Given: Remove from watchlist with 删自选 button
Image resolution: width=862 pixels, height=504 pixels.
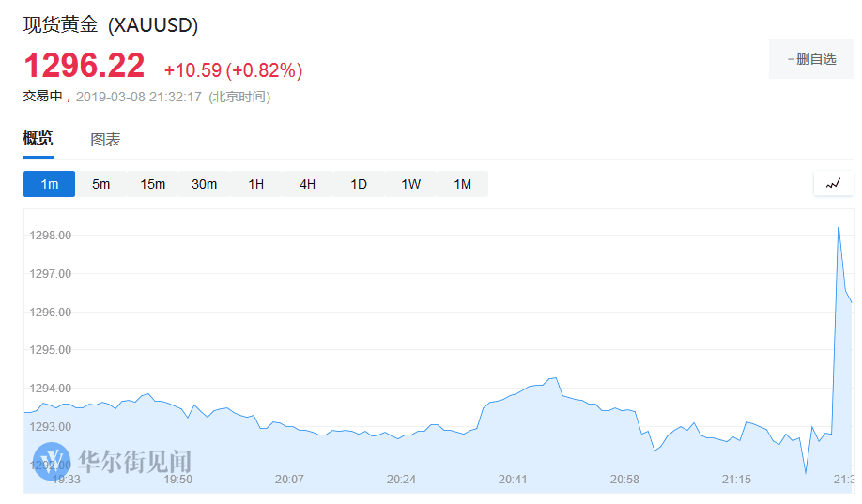Looking at the screenshot, I should (x=812, y=59).
